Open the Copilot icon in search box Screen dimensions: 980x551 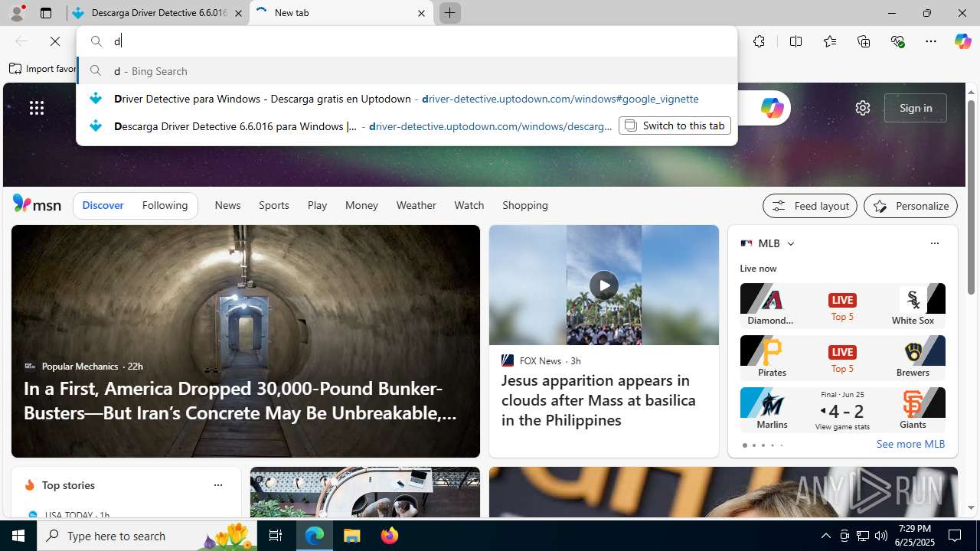click(772, 108)
